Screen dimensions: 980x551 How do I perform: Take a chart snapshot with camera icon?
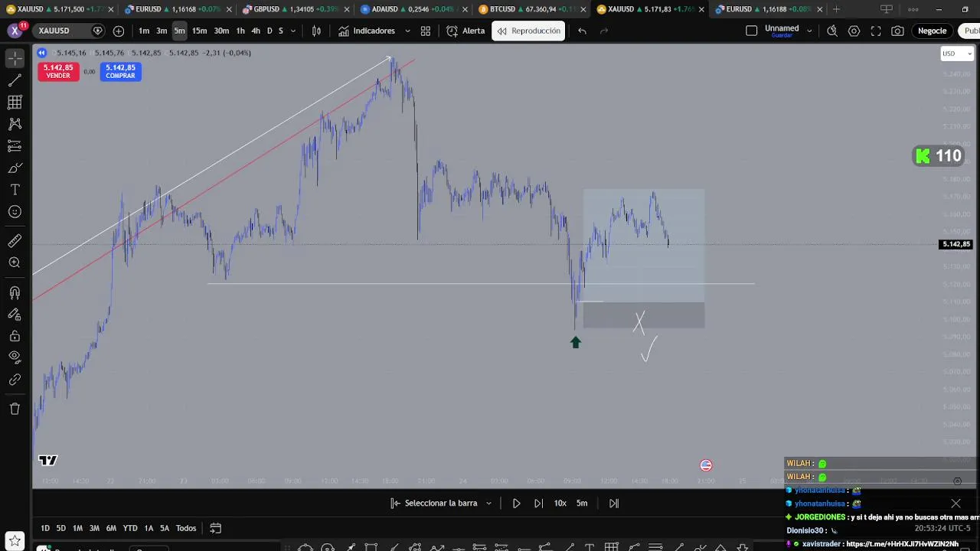[897, 31]
